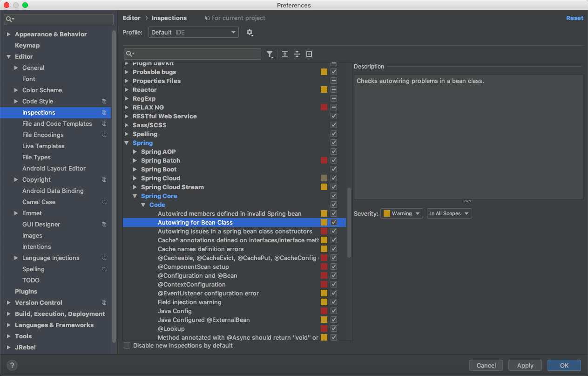
Task: Select Keymap in the settings sidebar
Action: (x=27, y=46)
